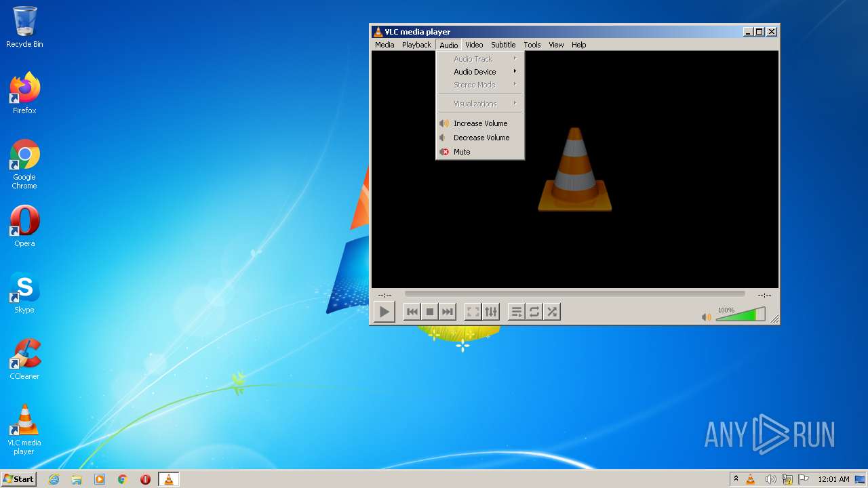Select the Recycle Bin desktop icon
This screenshot has height=488, width=868.
pos(24,27)
